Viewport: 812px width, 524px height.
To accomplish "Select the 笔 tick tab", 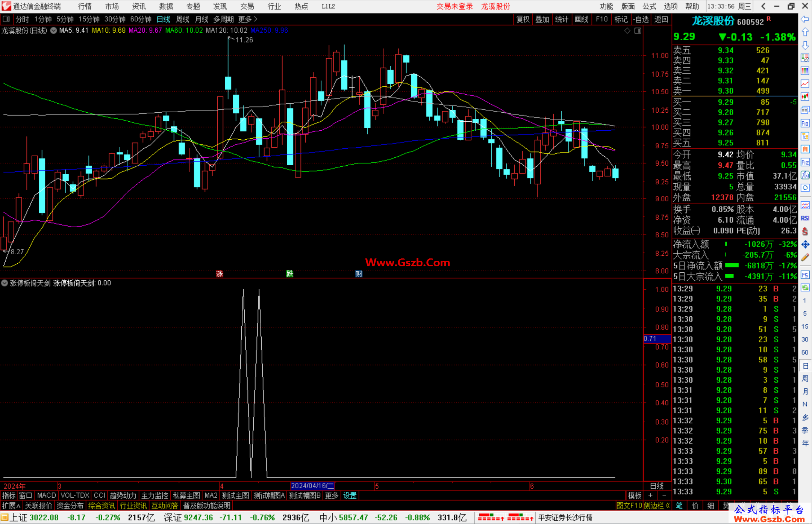I will pos(679,506).
